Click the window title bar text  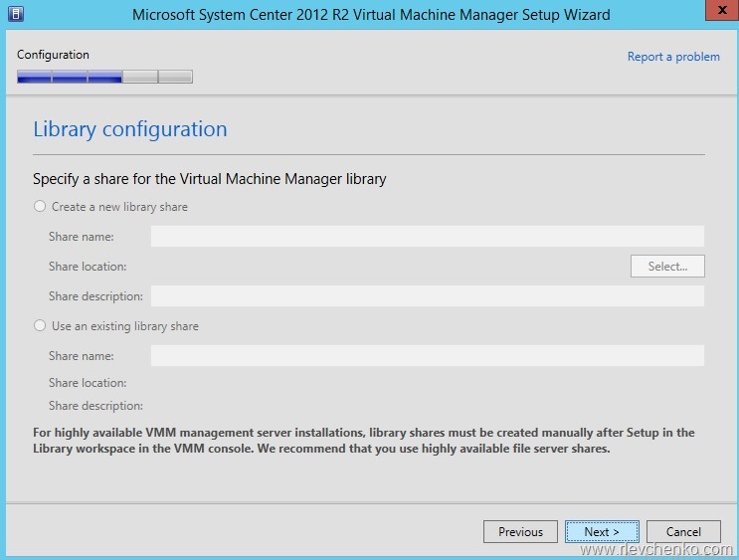point(370,14)
